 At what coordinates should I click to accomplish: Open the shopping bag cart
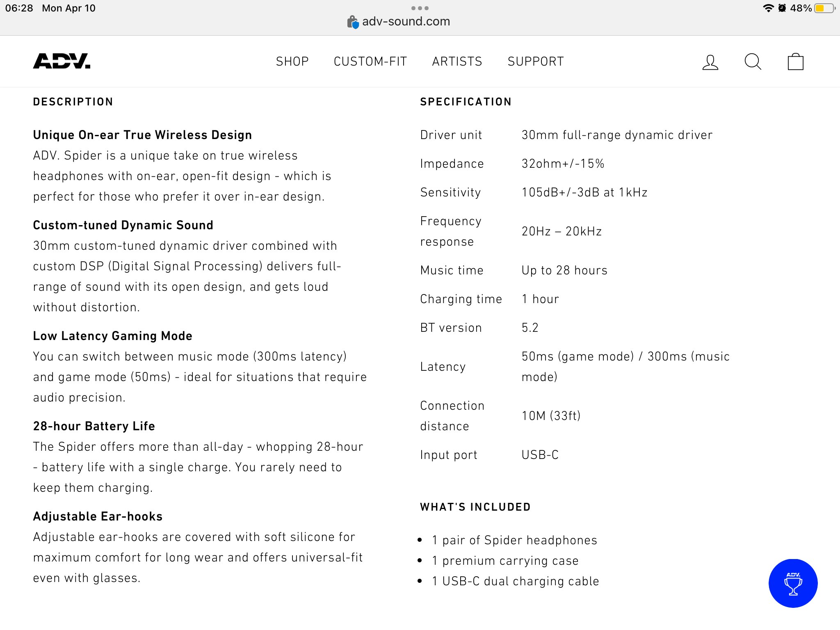pyautogui.click(x=795, y=62)
